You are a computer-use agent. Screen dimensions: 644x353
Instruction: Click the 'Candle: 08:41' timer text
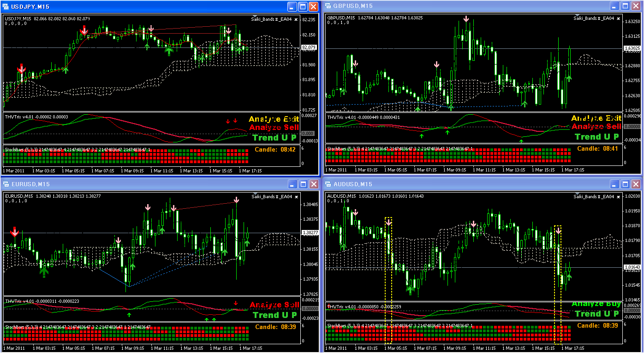point(598,149)
